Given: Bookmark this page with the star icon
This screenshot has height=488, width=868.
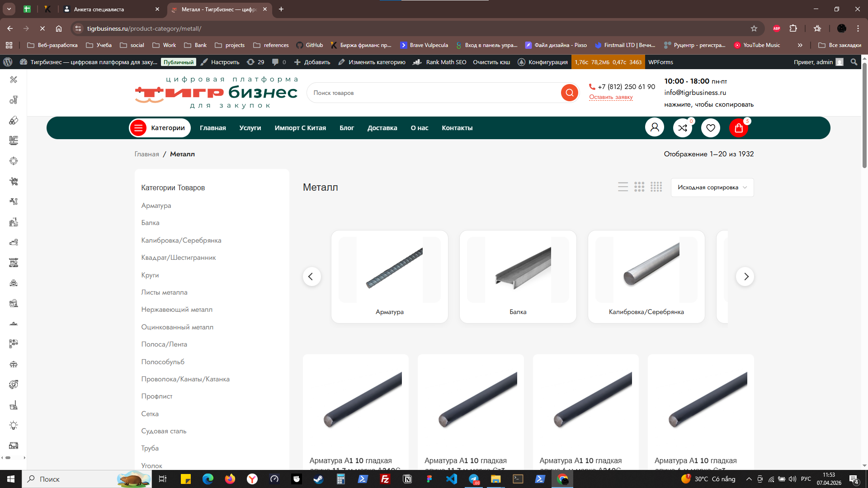Looking at the screenshot, I should tap(754, 28).
